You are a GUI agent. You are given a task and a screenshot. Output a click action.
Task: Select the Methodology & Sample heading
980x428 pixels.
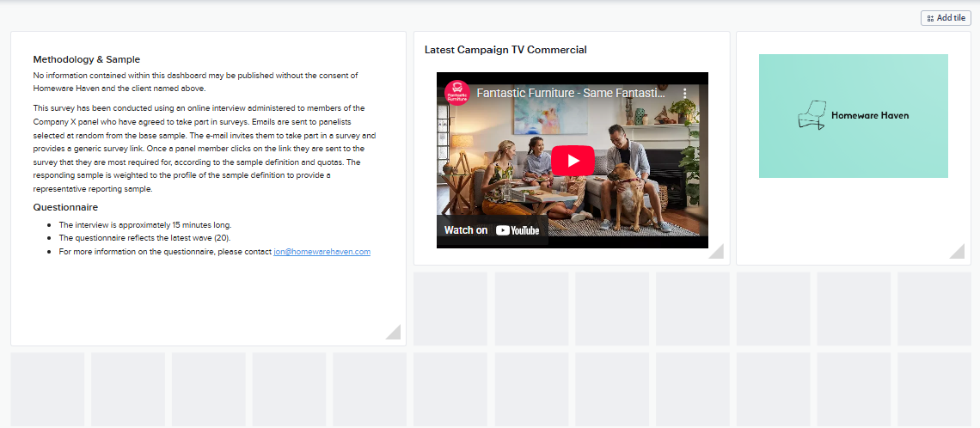coord(86,59)
